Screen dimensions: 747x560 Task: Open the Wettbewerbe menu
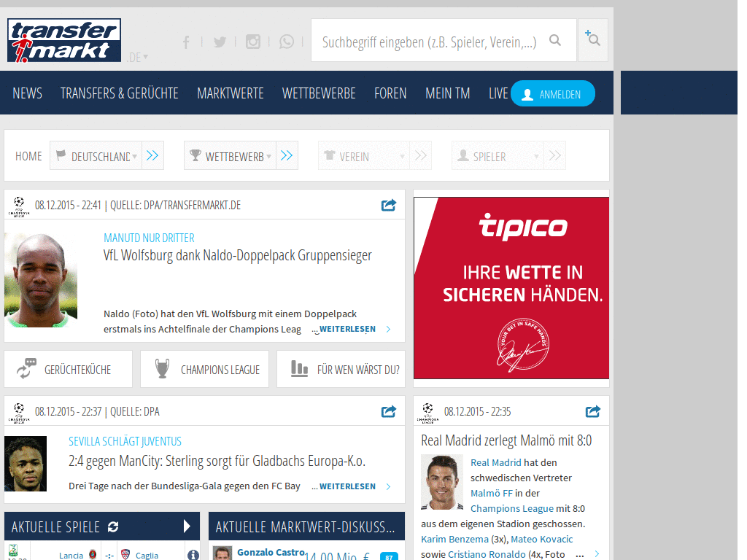pos(319,93)
